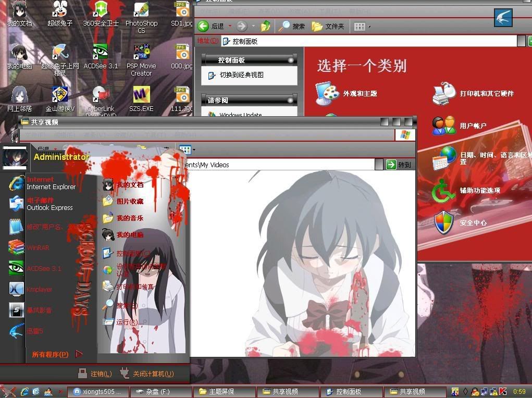Launch 360安全卫士 from the desktop
The width and height of the screenshot is (532, 398).
click(101, 14)
